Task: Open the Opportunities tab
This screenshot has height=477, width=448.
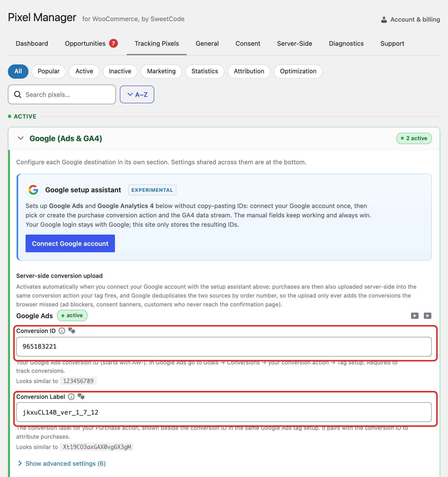Action: [85, 44]
